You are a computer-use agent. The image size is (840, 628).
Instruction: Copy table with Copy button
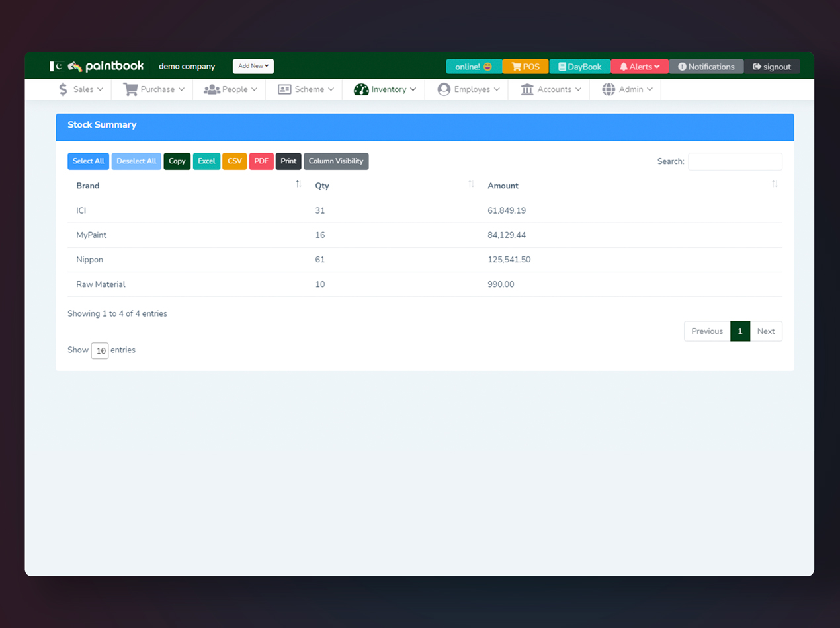coord(177,161)
